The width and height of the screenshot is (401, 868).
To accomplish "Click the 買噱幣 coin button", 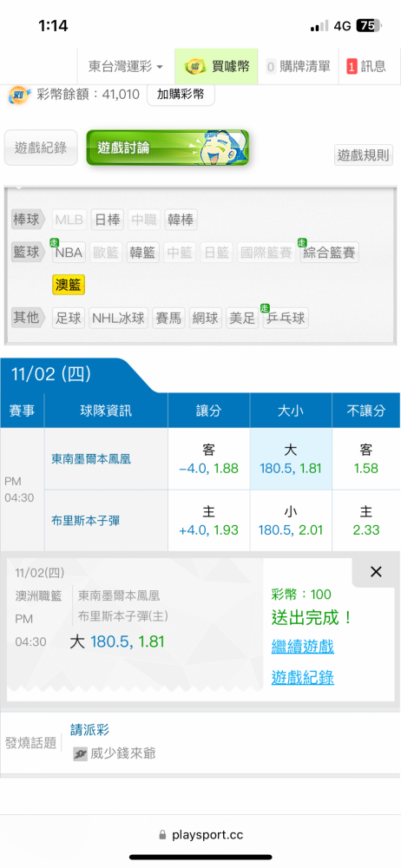I will 217,67.
